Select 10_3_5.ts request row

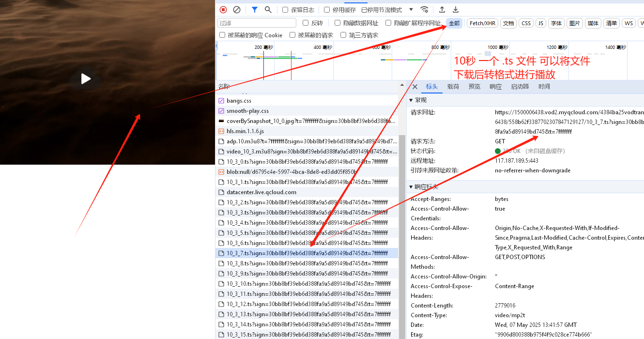(x=307, y=233)
